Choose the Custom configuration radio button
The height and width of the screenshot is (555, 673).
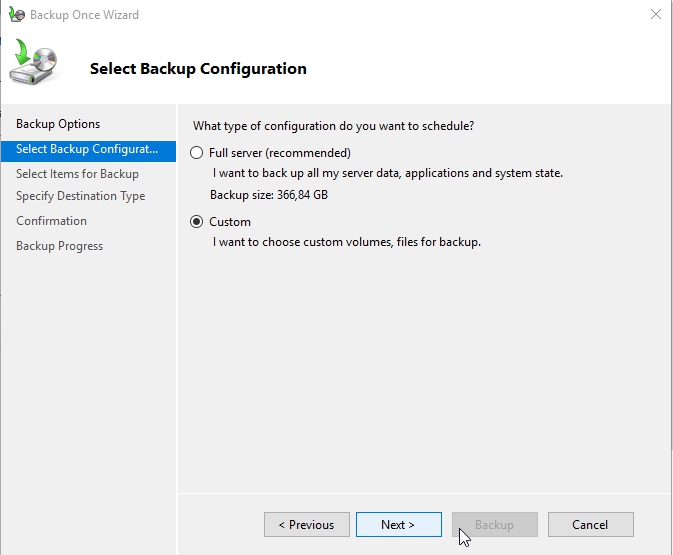(x=196, y=222)
